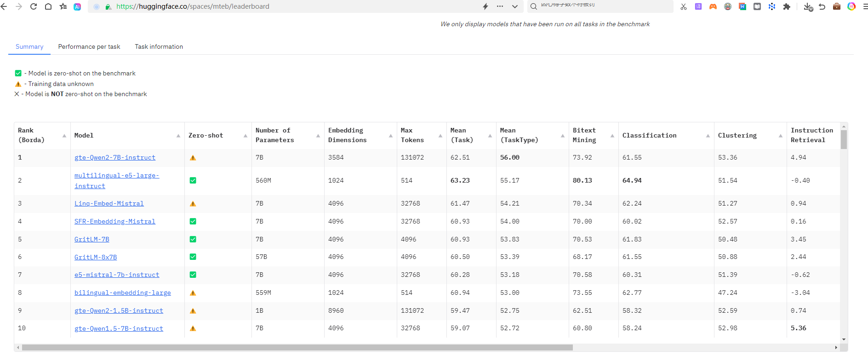Click the table's vertical scrollbar thumb
The height and width of the screenshot is (356, 868).
(x=844, y=139)
